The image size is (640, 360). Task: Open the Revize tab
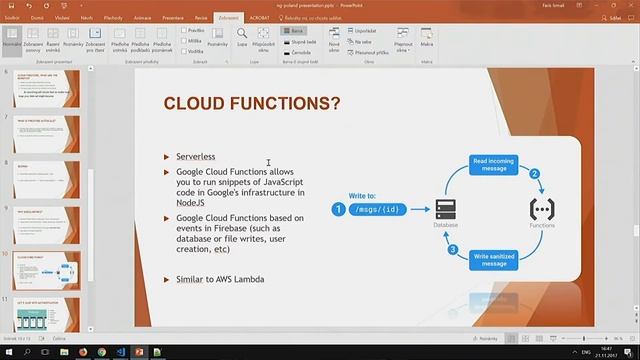tap(201, 18)
